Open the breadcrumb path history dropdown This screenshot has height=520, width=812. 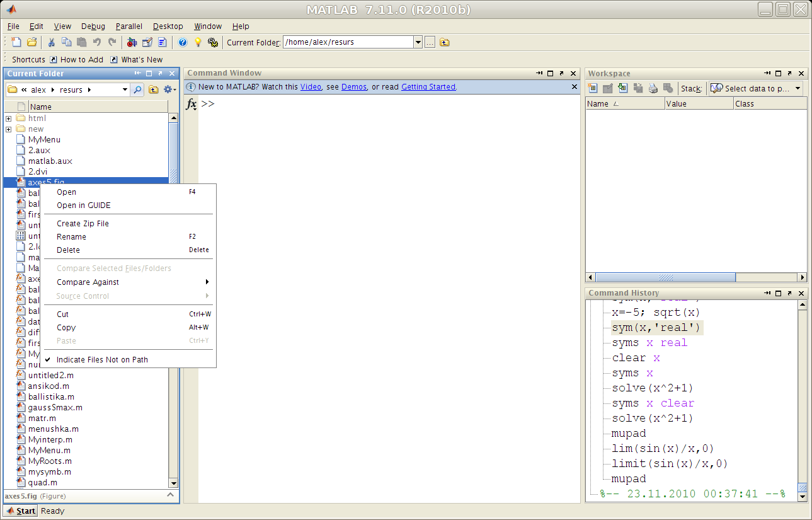pos(125,90)
